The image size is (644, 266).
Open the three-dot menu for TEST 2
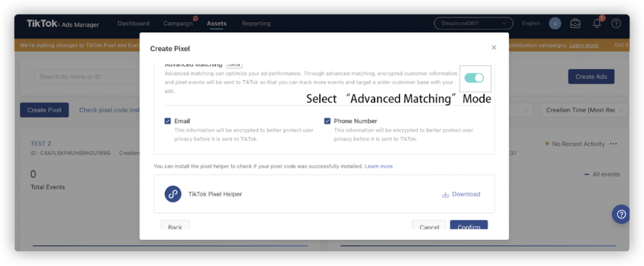[x=613, y=144]
